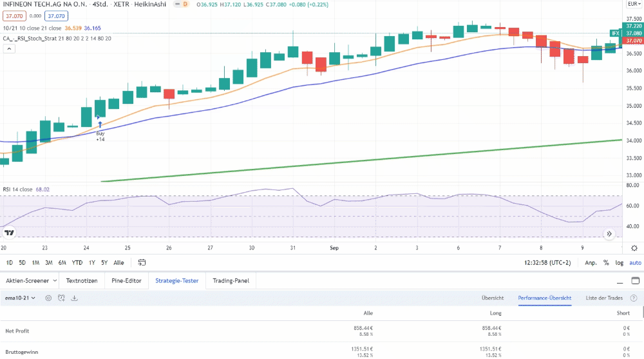The width and height of the screenshot is (644, 359).
Task: Open the strategy tester help icon
Action: pos(634,298)
